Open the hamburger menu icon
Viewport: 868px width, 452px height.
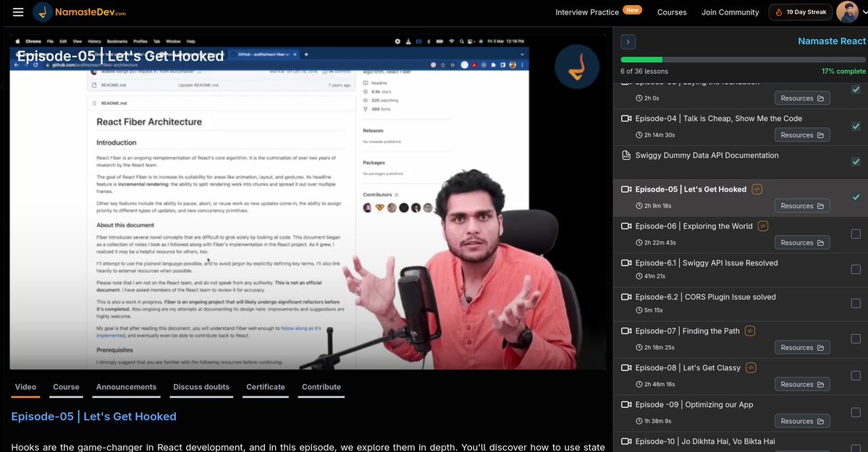pyautogui.click(x=18, y=12)
